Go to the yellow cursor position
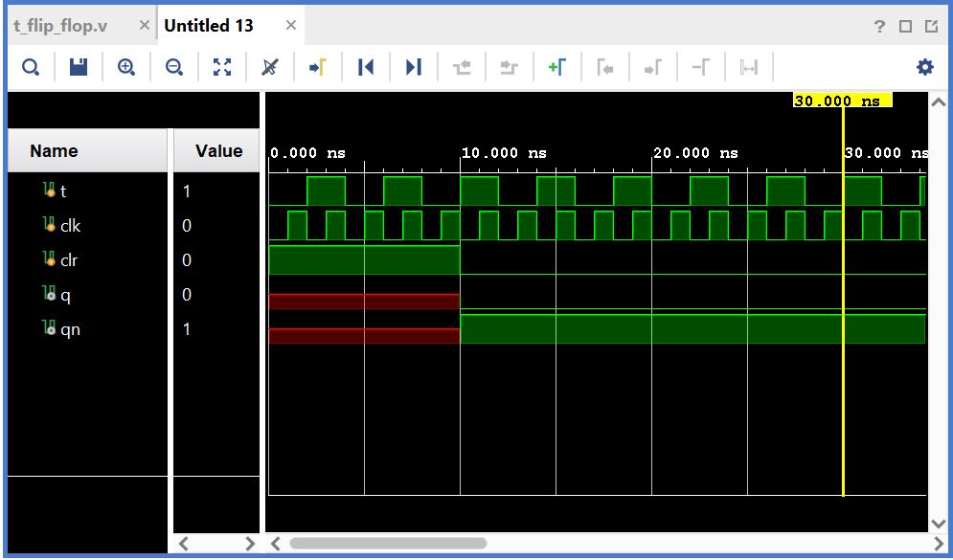The image size is (953, 560). click(318, 67)
